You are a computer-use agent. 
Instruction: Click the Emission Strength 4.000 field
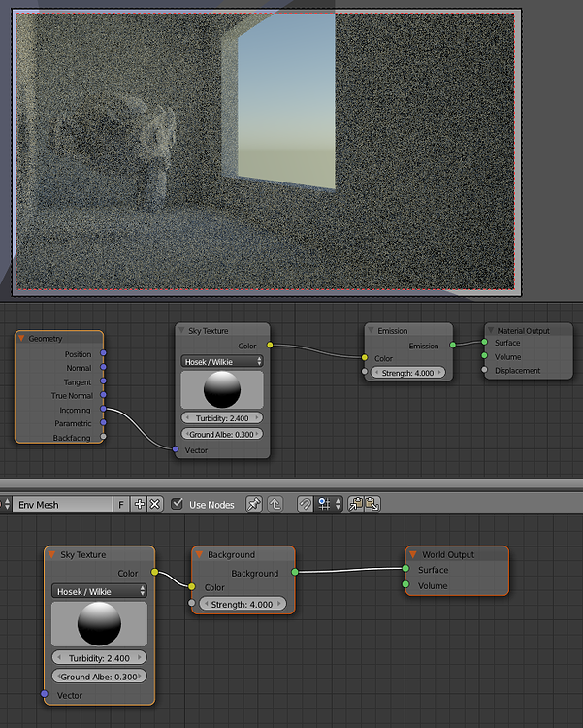[407, 373]
